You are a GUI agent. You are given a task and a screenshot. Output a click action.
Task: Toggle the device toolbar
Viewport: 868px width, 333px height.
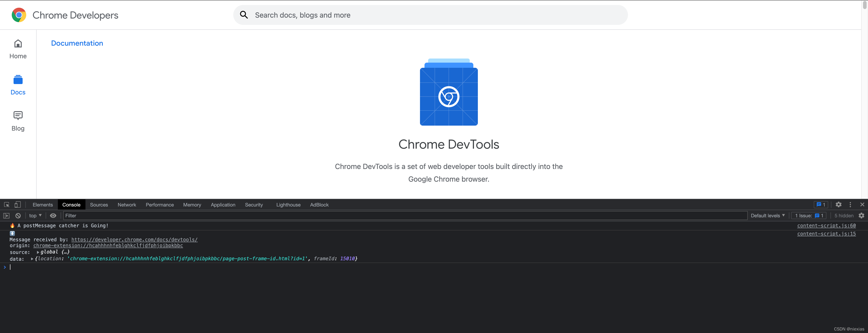17,204
